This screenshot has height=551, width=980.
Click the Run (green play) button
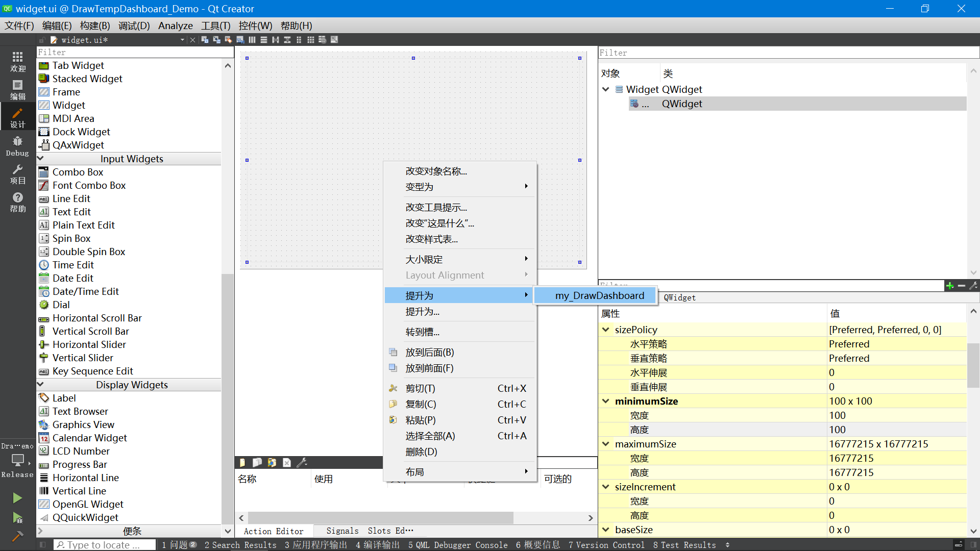click(17, 497)
